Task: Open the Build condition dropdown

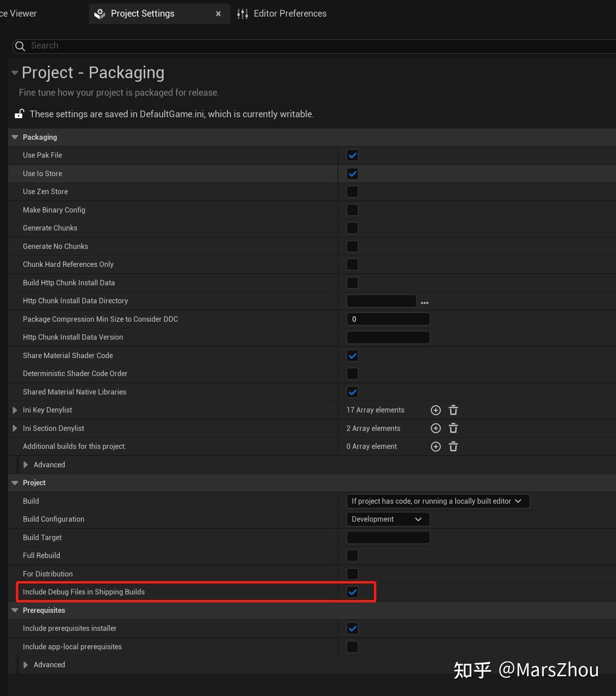Action: 438,501
